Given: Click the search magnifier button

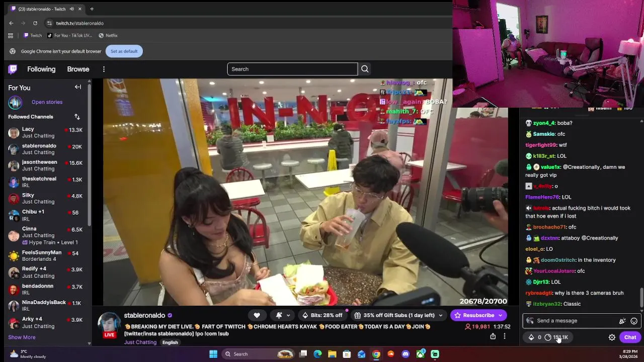Looking at the screenshot, I should pos(365,69).
